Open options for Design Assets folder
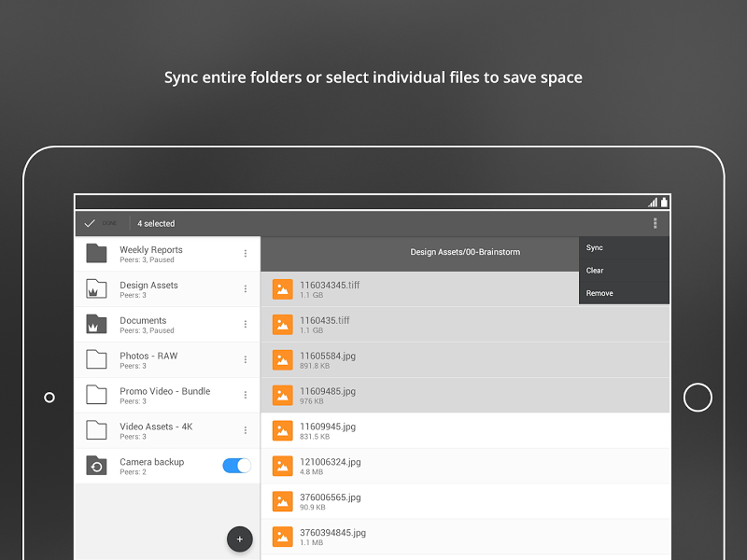 click(246, 288)
